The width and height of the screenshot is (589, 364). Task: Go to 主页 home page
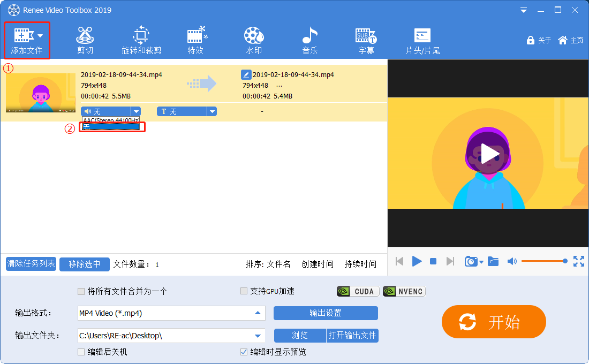click(x=571, y=40)
